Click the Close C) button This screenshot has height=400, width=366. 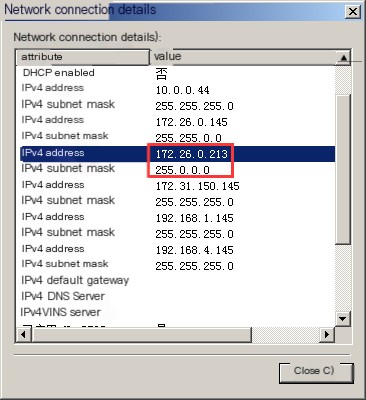coord(316,372)
